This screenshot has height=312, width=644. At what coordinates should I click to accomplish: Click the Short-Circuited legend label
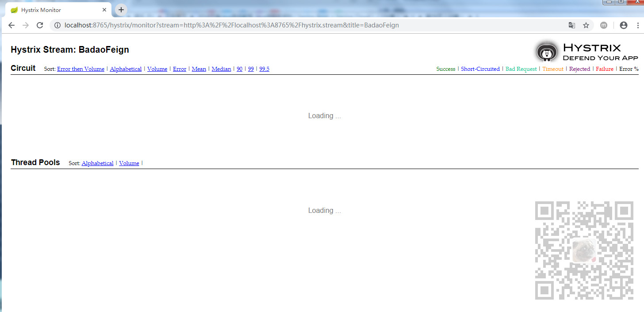coord(480,69)
